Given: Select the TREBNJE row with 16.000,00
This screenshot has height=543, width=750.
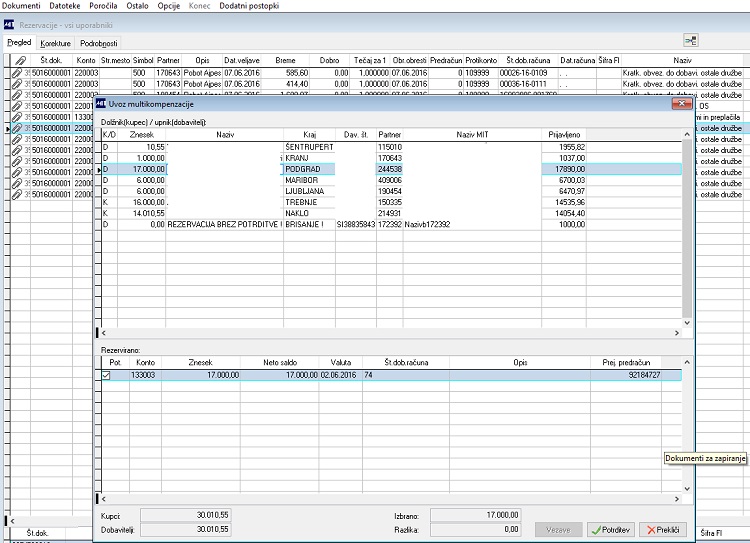Looking at the screenshot, I should tap(391, 202).
